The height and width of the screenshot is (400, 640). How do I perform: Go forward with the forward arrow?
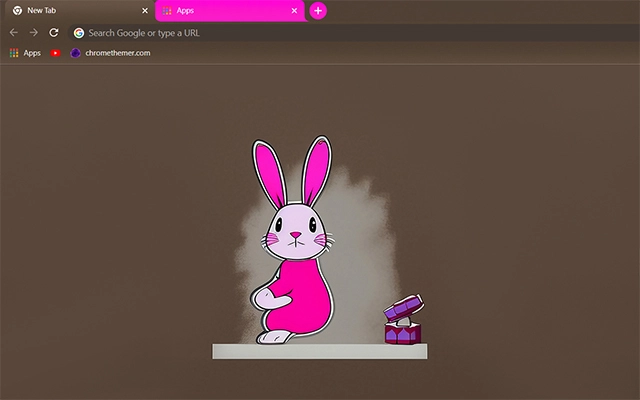[33, 33]
